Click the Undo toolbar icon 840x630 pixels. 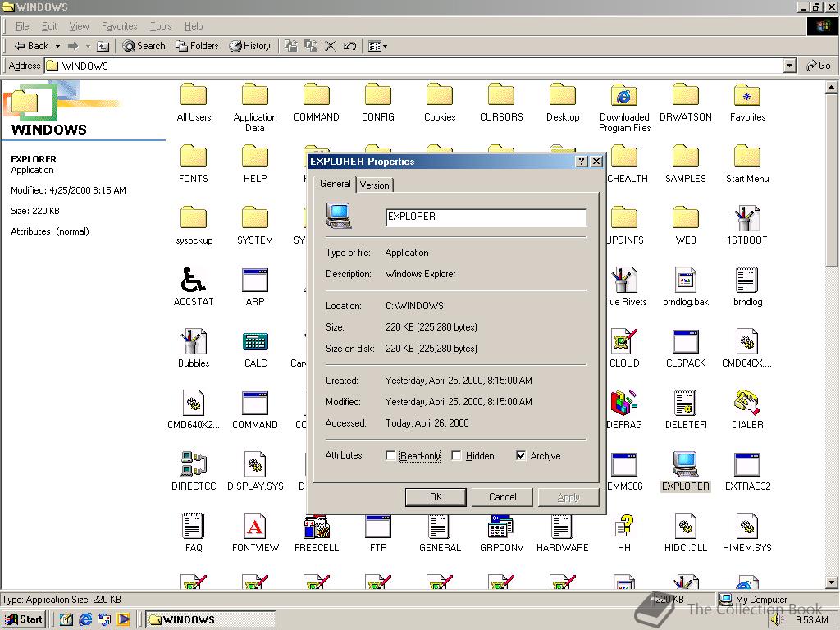coord(350,46)
